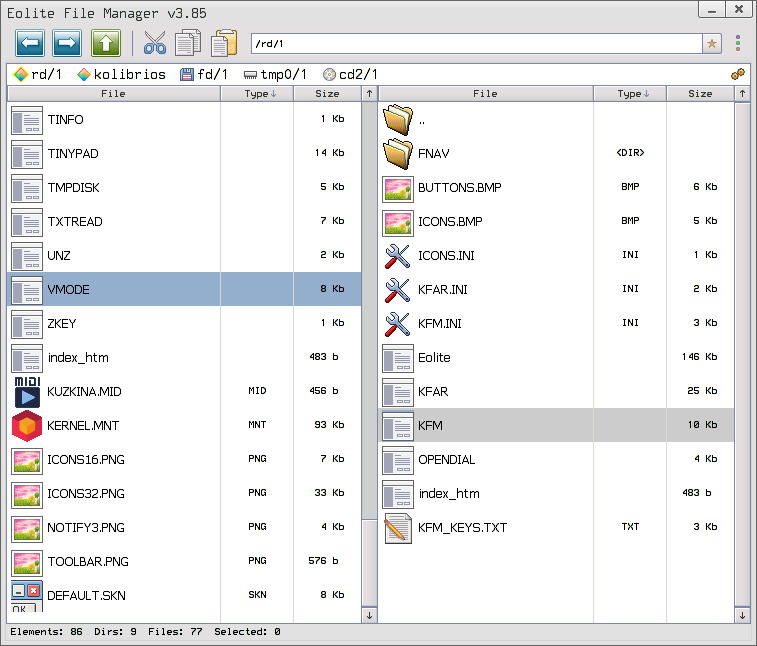This screenshot has width=757, height=646.
Task: Click right panel scroll down arrow
Action: coord(742,615)
